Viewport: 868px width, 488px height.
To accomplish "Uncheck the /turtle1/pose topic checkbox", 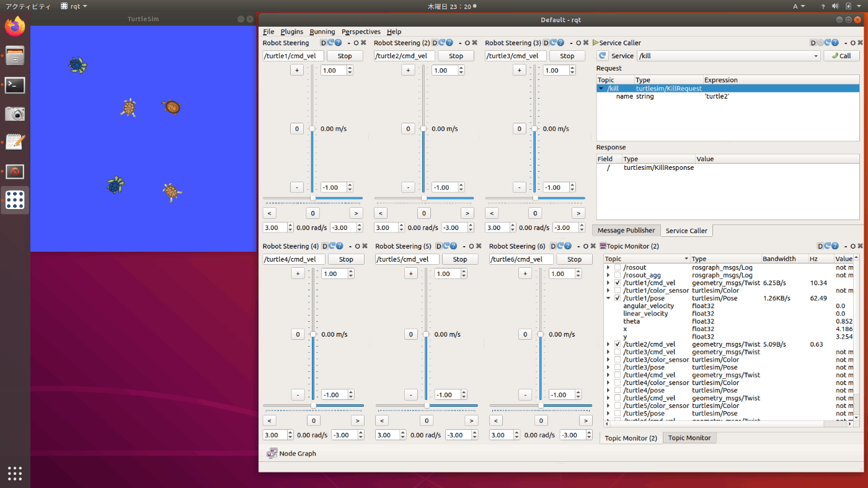I will 618,298.
